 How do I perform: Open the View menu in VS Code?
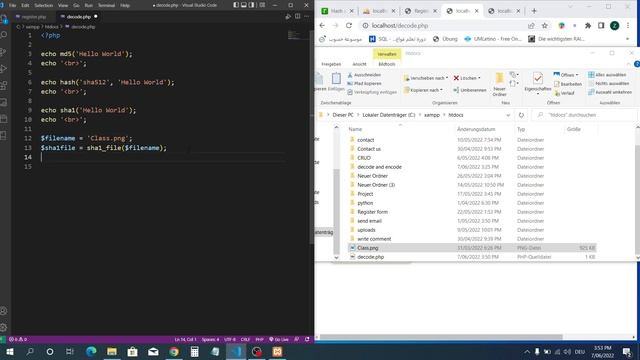(63, 6)
